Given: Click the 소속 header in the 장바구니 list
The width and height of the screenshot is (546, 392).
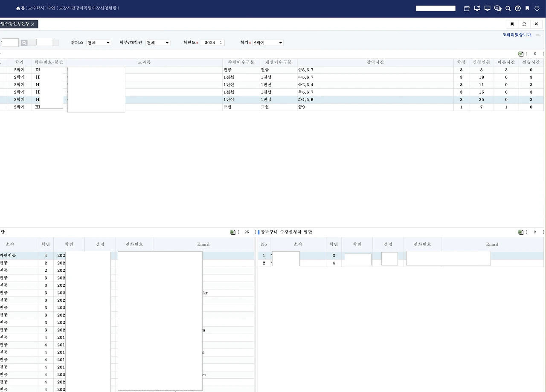Looking at the screenshot, I should 298,245.
